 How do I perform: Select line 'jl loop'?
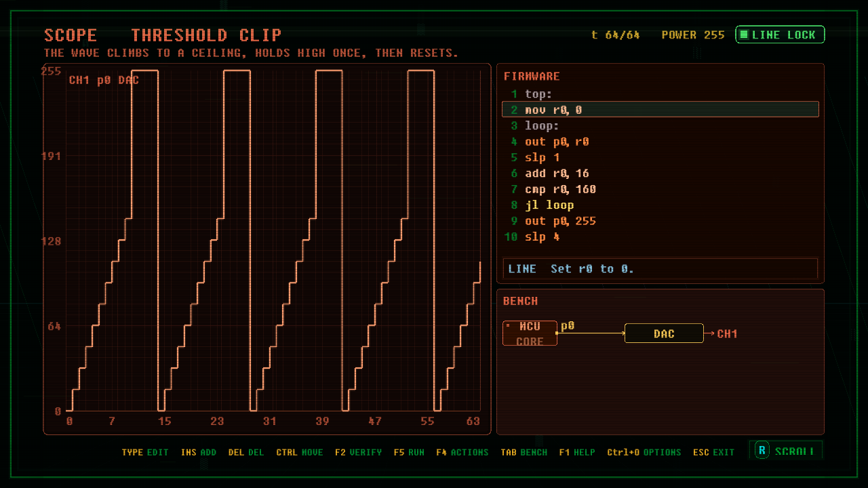coord(660,205)
